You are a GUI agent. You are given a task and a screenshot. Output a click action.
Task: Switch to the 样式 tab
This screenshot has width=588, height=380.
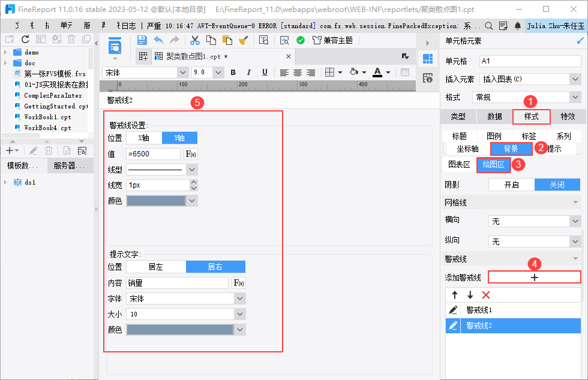click(532, 116)
